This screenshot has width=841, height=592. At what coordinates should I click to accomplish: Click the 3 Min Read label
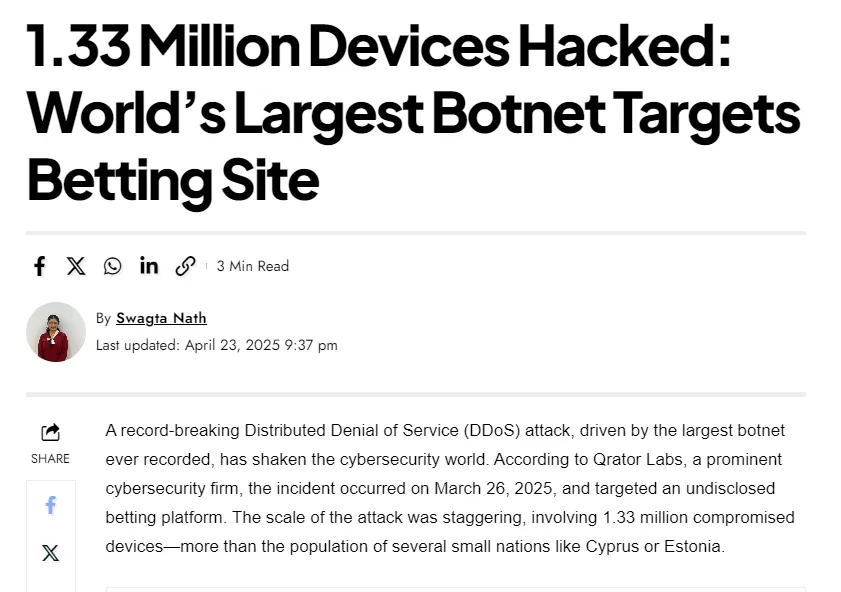(253, 266)
